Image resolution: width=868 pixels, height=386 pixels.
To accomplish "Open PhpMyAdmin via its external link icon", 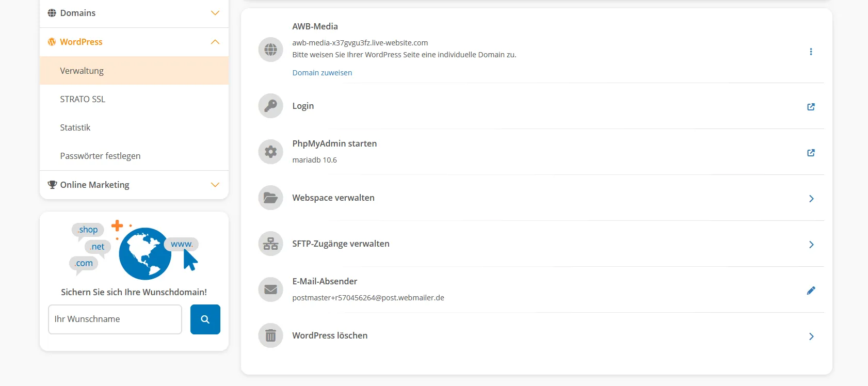I will pos(811,153).
